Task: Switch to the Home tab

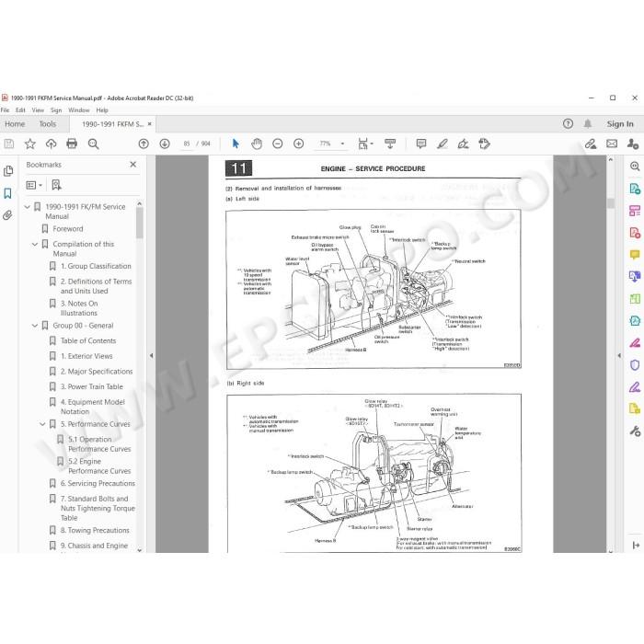Action: point(15,123)
